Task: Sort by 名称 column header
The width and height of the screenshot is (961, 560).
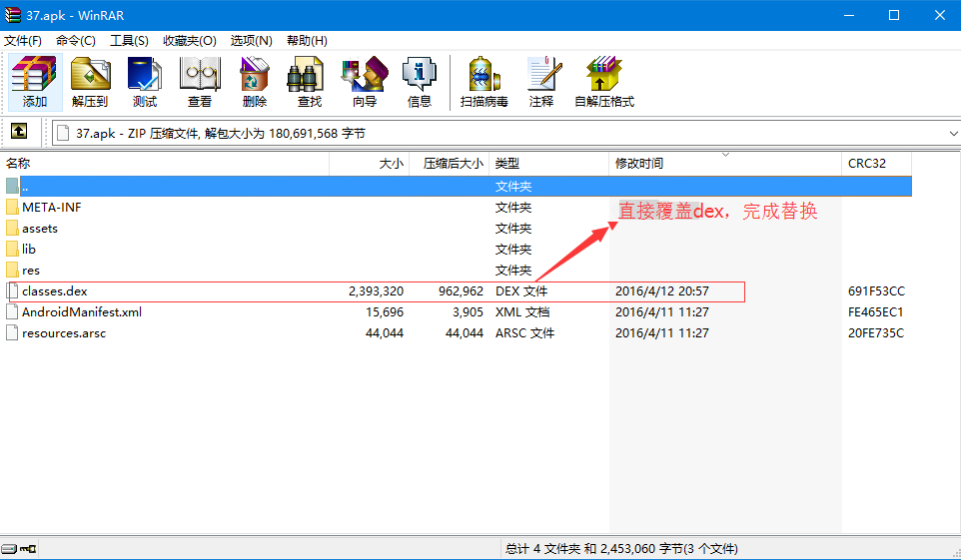Action: point(164,163)
